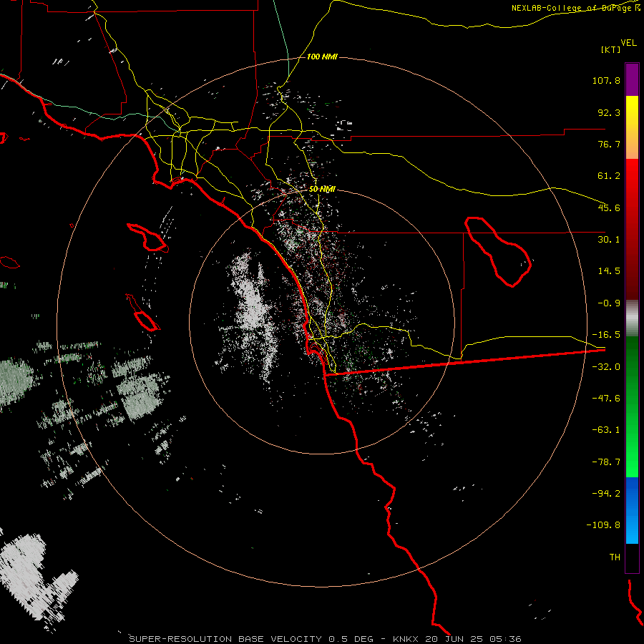The width and height of the screenshot is (644, 644).
Task: Click the 45.6 velocity scale value
Action: pos(609,208)
